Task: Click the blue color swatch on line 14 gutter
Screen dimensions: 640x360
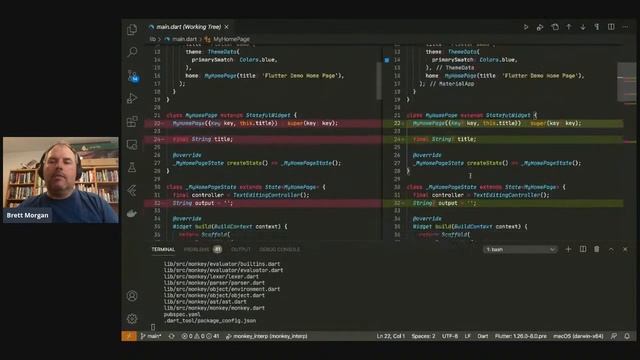Action: coord(387,60)
